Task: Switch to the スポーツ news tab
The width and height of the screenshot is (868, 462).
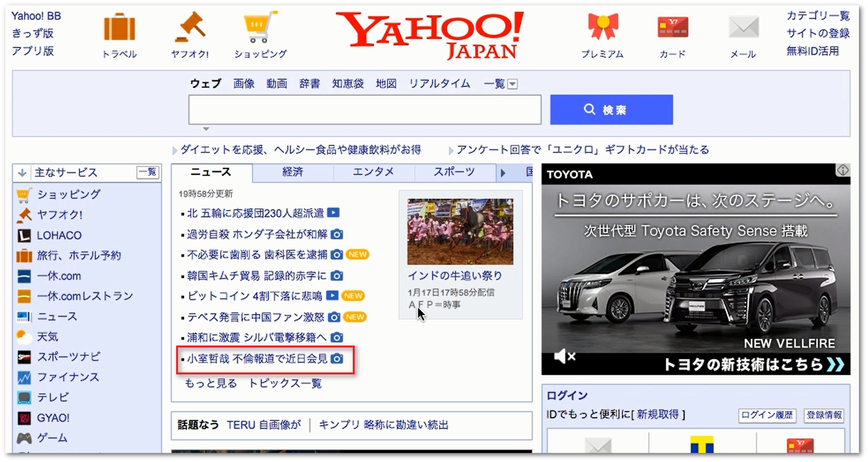Action: pos(454,172)
